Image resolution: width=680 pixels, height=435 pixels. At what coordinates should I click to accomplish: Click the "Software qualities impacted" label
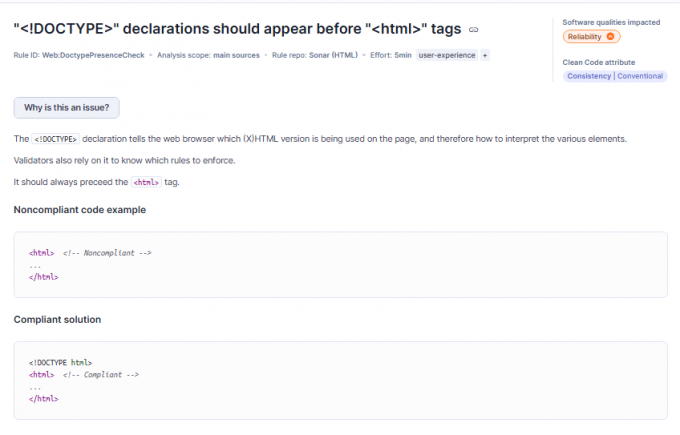(x=611, y=22)
